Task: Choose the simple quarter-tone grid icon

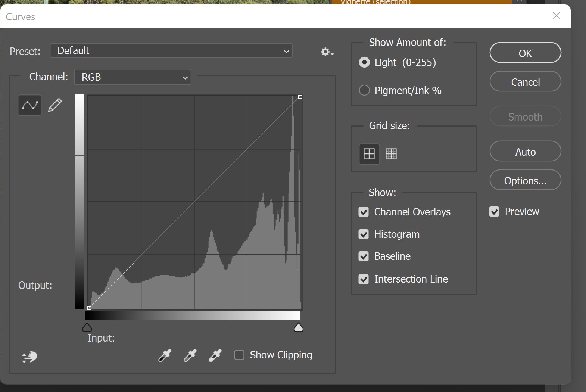Action: coord(369,154)
